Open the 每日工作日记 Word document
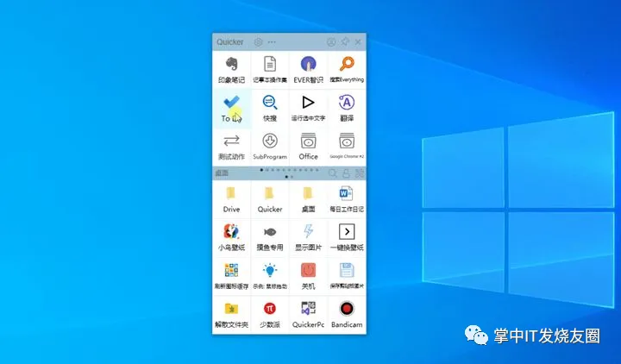Screen dimensions: 621x364 (x=347, y=199)
